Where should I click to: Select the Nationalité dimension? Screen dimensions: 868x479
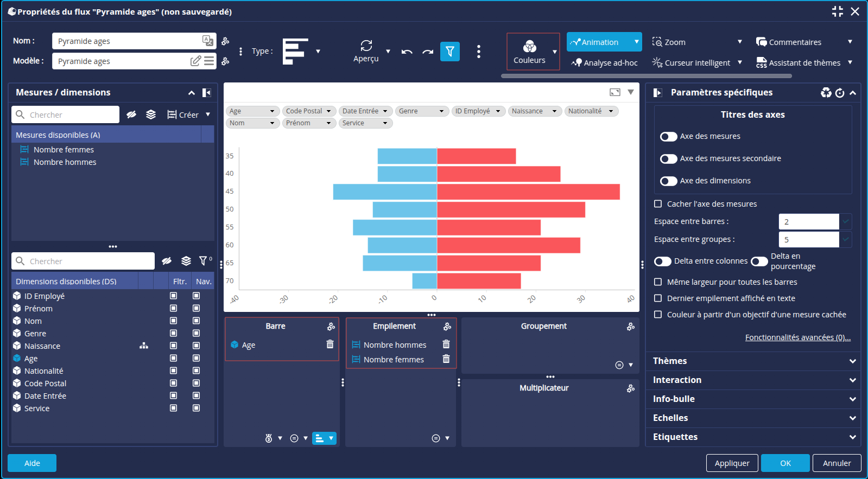(x=43, y=371)
